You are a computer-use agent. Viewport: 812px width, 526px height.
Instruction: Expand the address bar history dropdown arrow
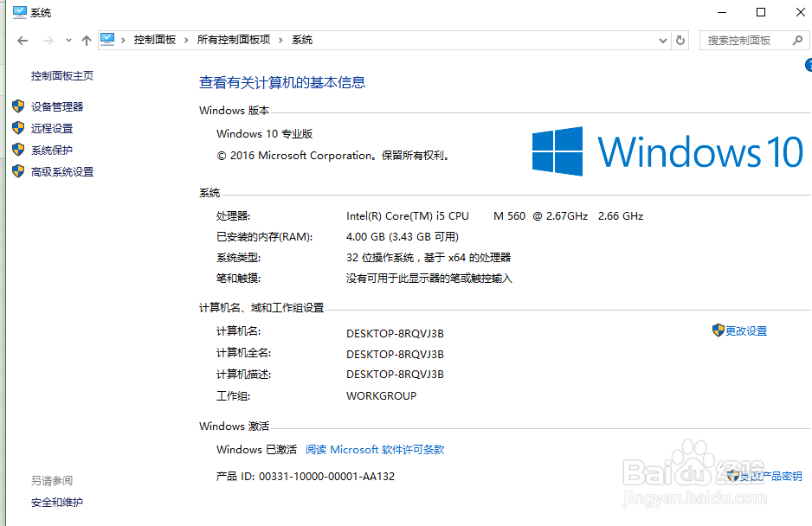tap(662, 40)
